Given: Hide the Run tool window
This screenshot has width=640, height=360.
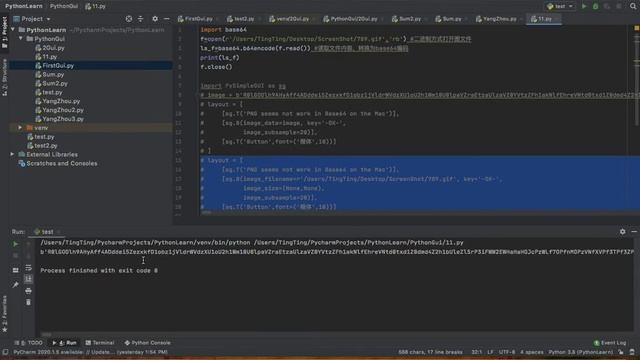Looking at the screenshot, I should [x=634, y=231].
